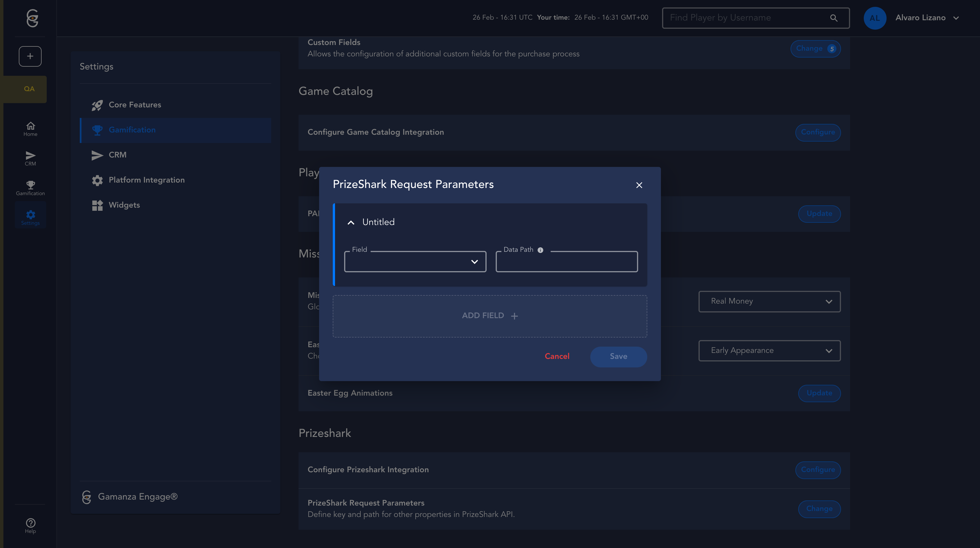This screenshot has height=548, width=980.
Task: Open the Real Money dropdown
Action: point(769,301)
